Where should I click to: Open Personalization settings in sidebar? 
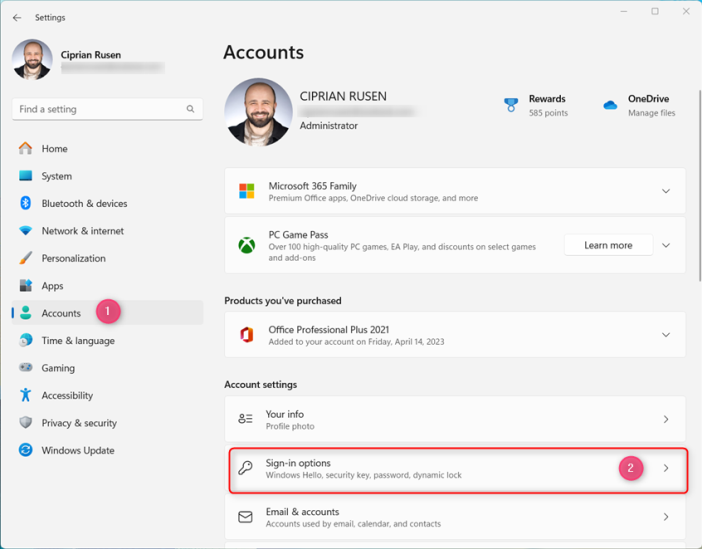(73, 258)
